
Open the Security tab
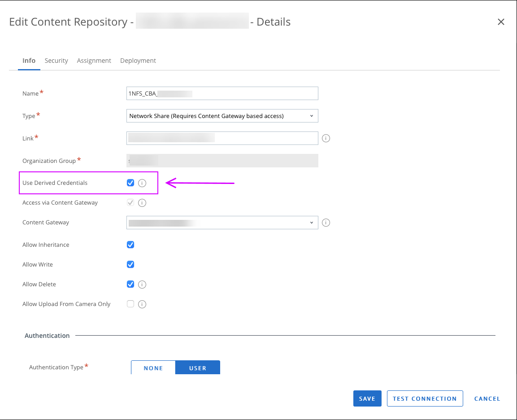tap(56, 61)
